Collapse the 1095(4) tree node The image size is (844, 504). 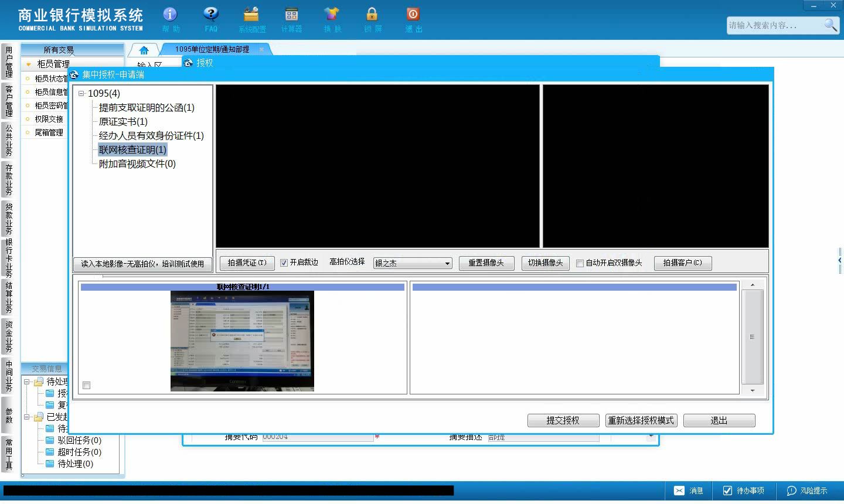click(81, 93)
